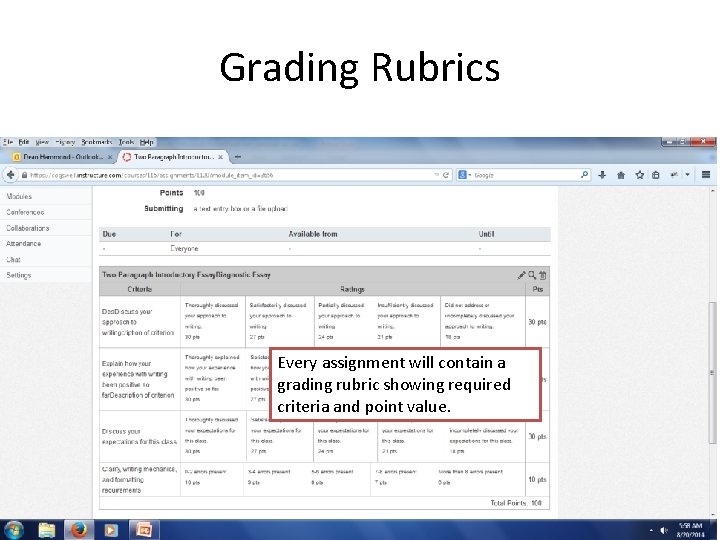This screenshot has height=540, width=720.
Task: Click Firefox icon in taskbar
Action: (x=79, y=530)
